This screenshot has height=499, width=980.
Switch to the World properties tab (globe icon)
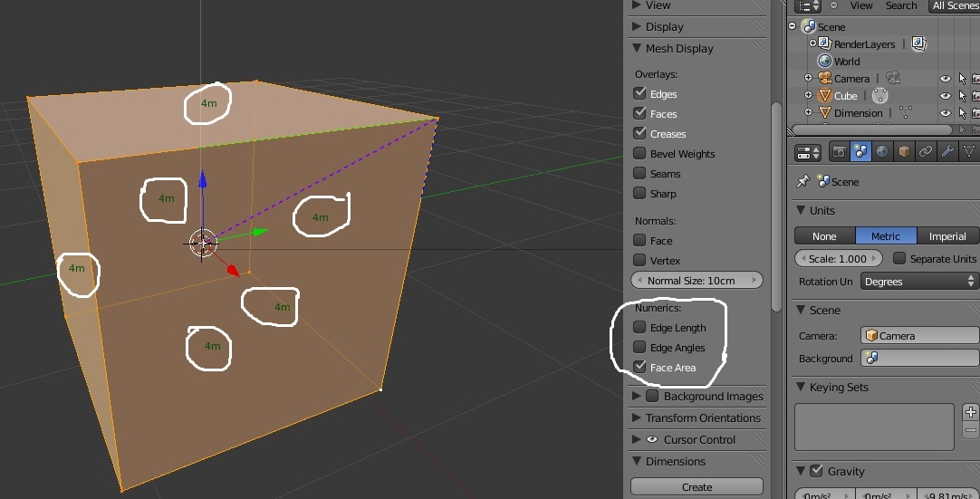pyautogui.click(x=882, y=151)
